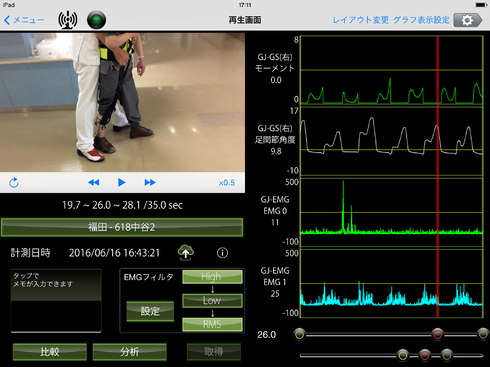Tap the EMG 1 cyan graph

point(391,283)
